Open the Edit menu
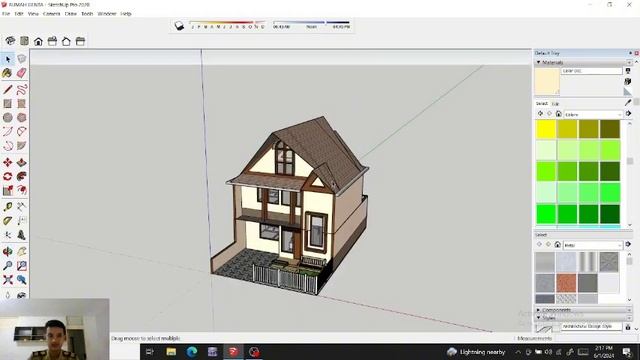 19,14
